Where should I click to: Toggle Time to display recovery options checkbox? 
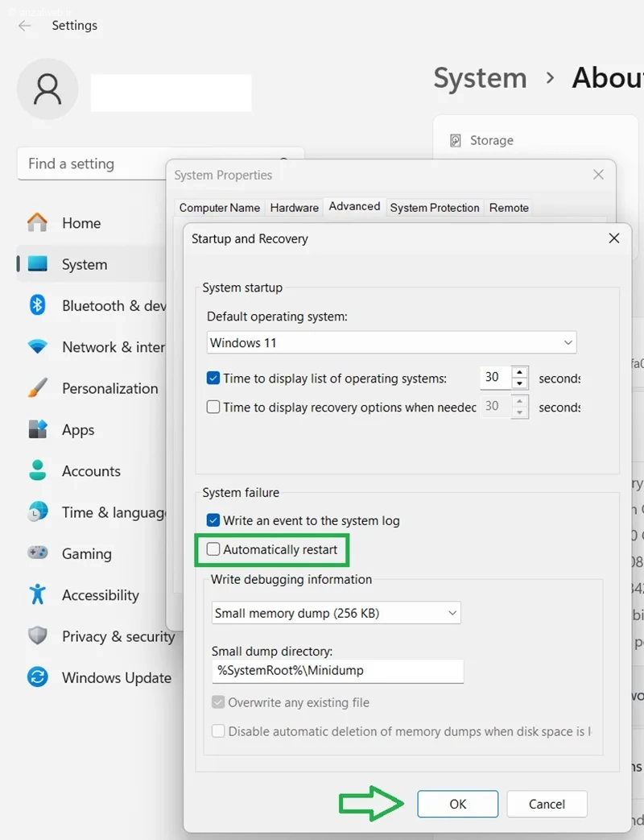tap(213, 408)
